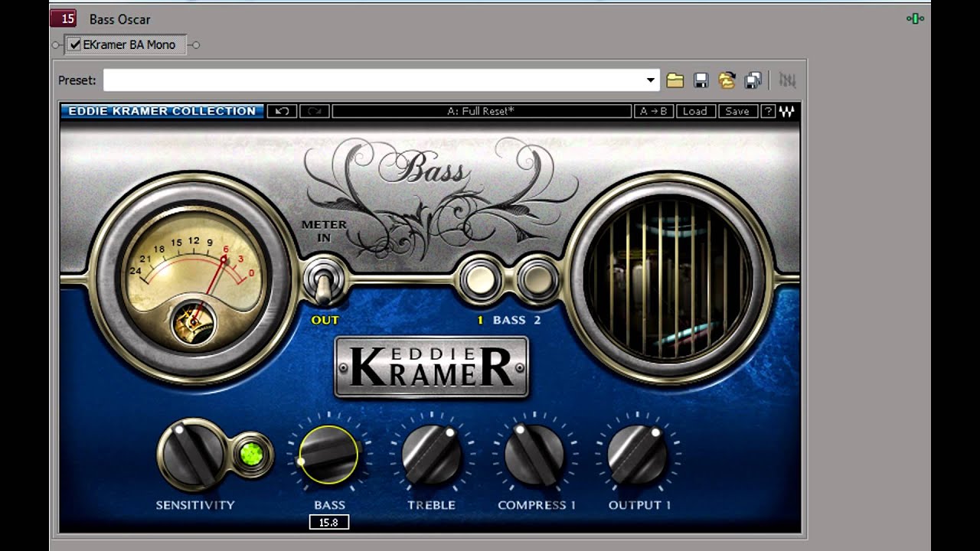Open plugin help question mark
The height and width of the screenshot is (551, 980).
[768, 111]
